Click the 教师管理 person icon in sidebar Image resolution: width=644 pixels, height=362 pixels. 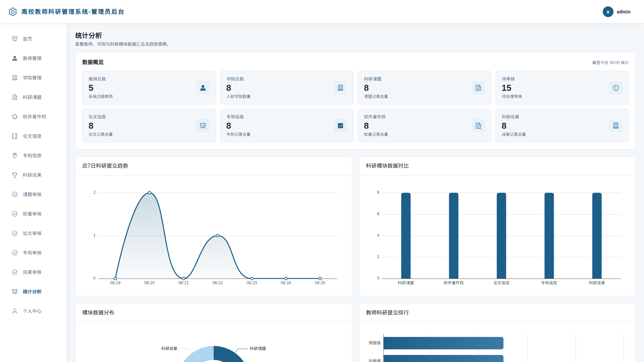coord(15,58)
